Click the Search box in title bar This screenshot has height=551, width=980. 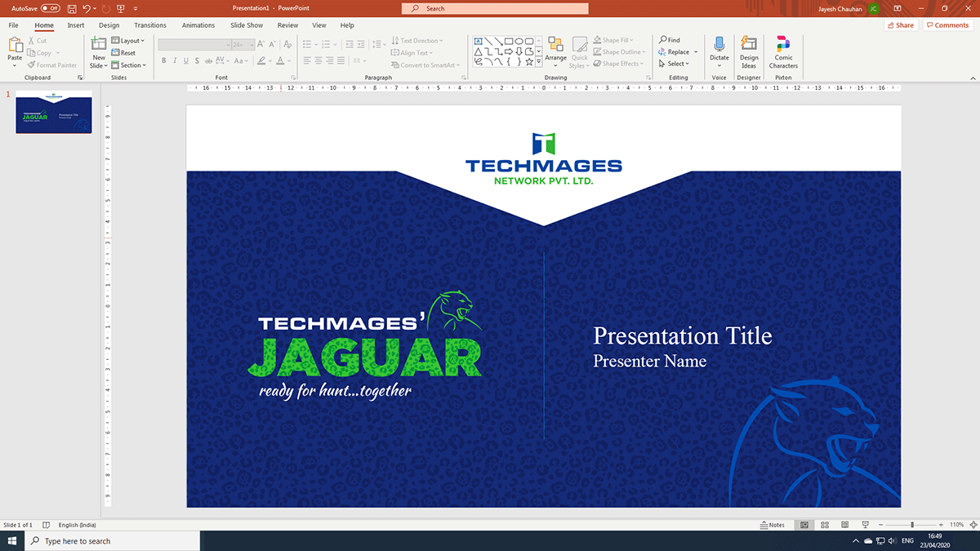click(x=495, y=8)
